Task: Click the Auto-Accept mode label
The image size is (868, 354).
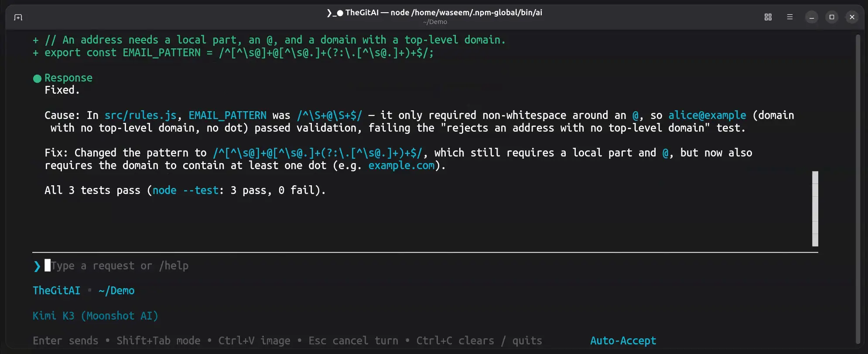Action: pyautogui.click(x=623, y=340)
